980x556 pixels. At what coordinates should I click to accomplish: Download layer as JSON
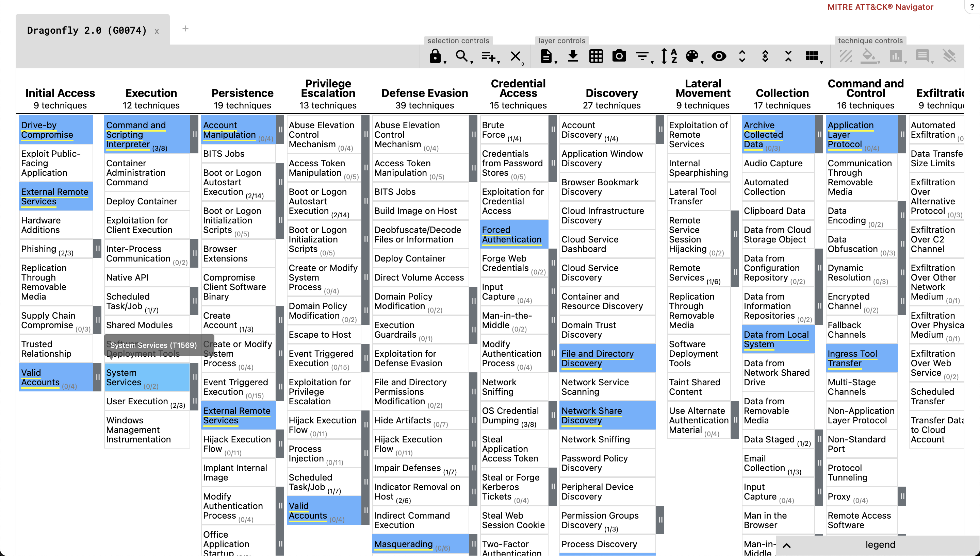pyautogui.click(x=573, y=56)
